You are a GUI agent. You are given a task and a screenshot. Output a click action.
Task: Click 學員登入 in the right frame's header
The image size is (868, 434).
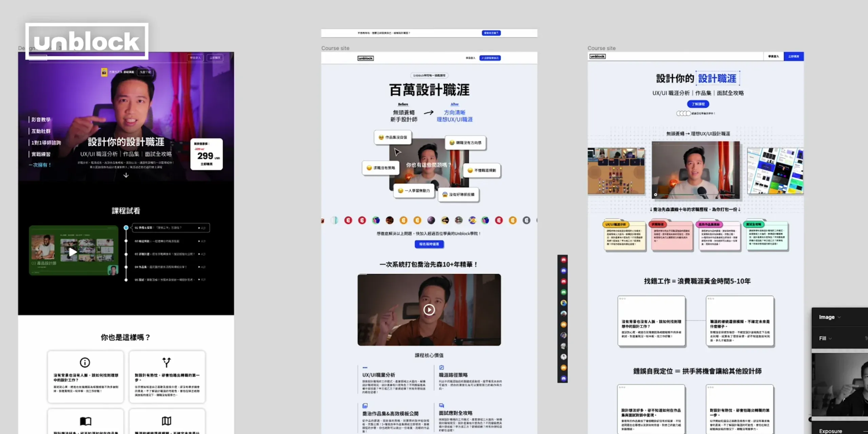[x=773, y=56]
